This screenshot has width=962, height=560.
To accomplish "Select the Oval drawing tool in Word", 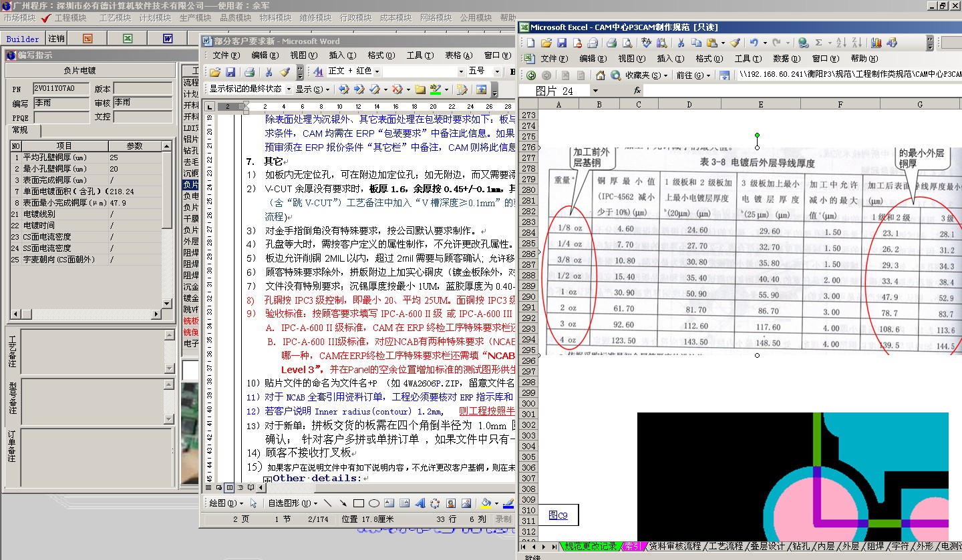I will point(374,503).
